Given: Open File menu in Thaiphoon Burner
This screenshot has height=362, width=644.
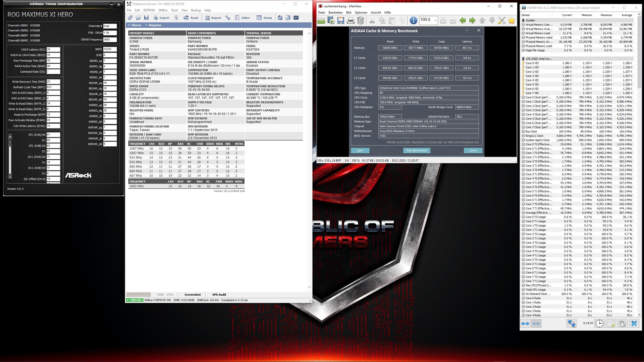Looking at the screenshot, I should [129, 10].
